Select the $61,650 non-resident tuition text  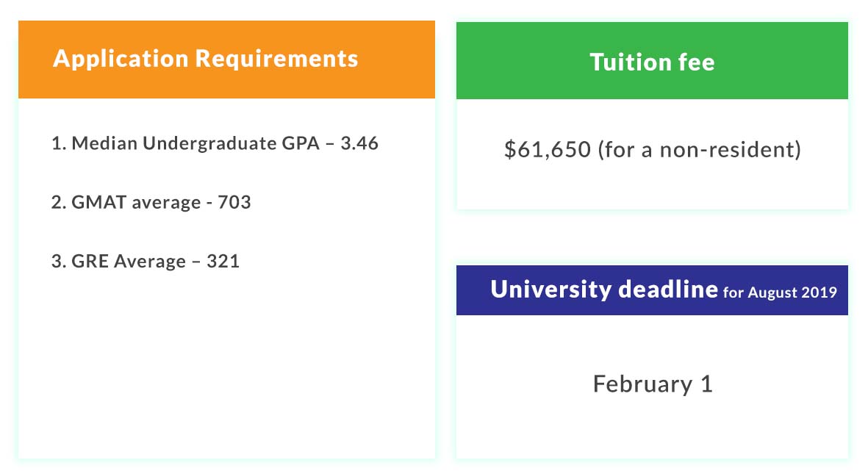coord(652,149)
